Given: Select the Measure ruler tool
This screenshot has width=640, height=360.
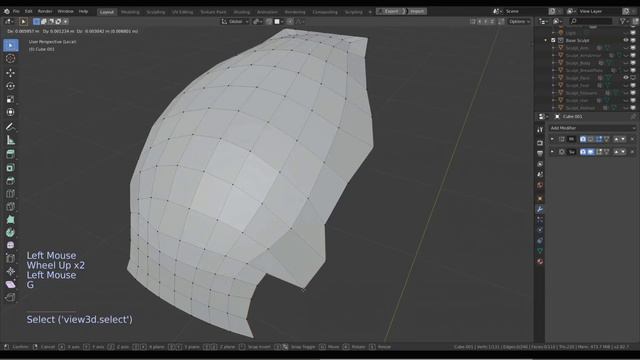Looking at the screenshot, I should pos(11,140).
